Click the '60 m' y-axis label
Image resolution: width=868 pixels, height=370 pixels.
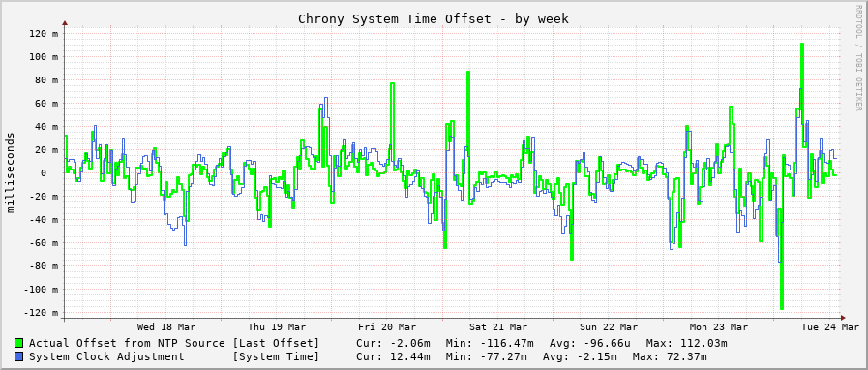click(x=46, y=103)
